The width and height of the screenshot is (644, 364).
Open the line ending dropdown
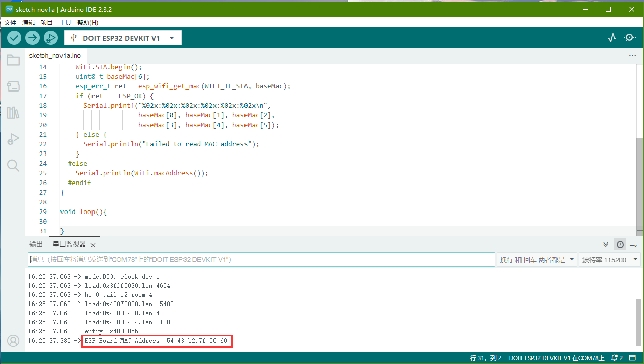point(537,260)
